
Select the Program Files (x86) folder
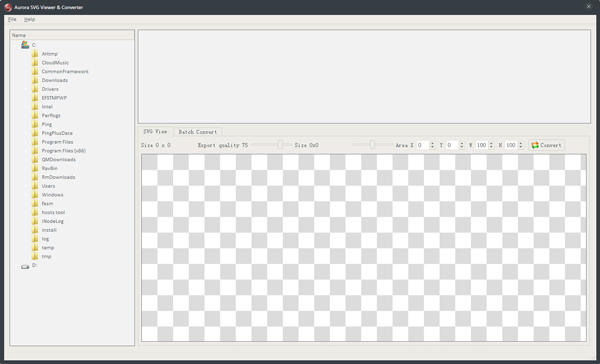coord(64,151)
